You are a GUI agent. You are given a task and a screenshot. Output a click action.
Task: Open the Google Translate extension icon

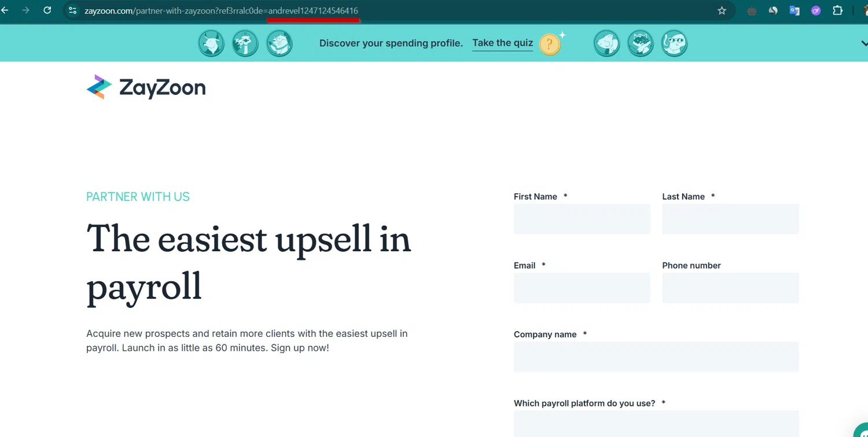[x=795, y=11]
